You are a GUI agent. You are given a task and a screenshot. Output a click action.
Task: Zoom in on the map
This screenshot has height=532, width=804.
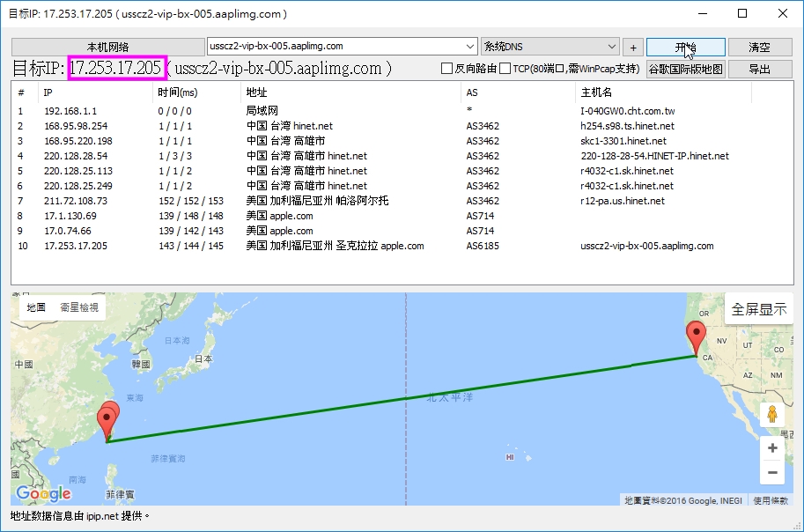click(x=772, y=447)
